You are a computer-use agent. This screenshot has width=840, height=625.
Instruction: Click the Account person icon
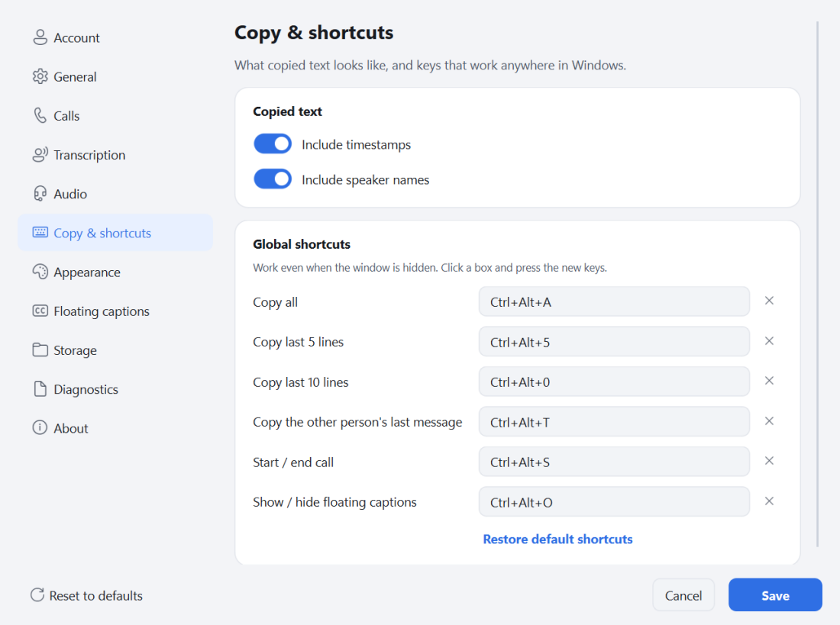[40, 37]
